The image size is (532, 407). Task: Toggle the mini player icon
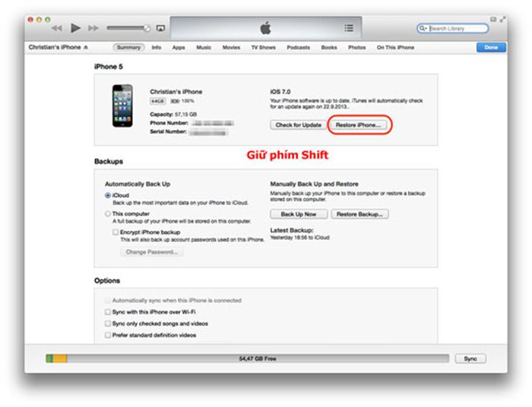click(x=493, y=19)
